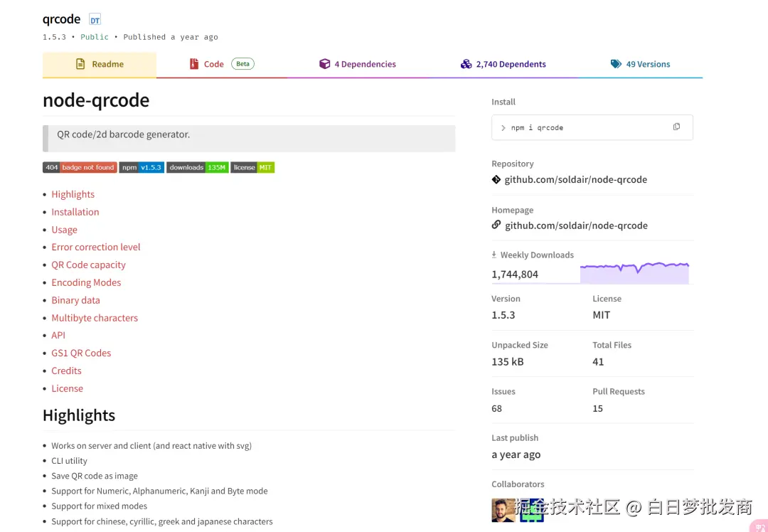The width and height of the screenshot is (768, 532).
Task: Open QR Code capacity link
Action: 88,265
